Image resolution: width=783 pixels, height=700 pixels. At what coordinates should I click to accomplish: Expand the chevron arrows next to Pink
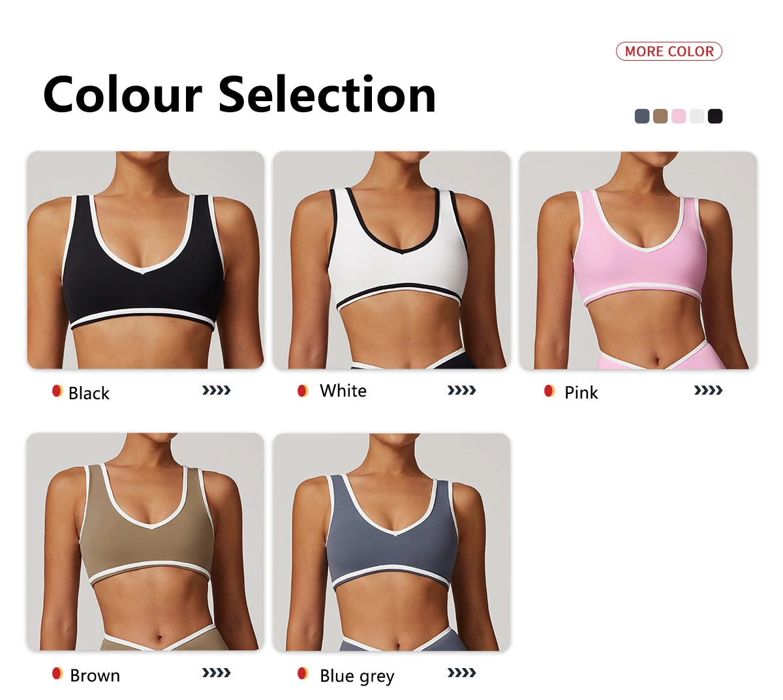click(709, 391)
